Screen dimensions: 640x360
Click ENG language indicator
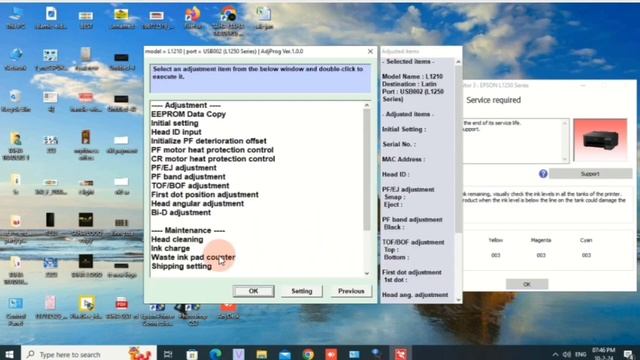click(x=580, y=354)
